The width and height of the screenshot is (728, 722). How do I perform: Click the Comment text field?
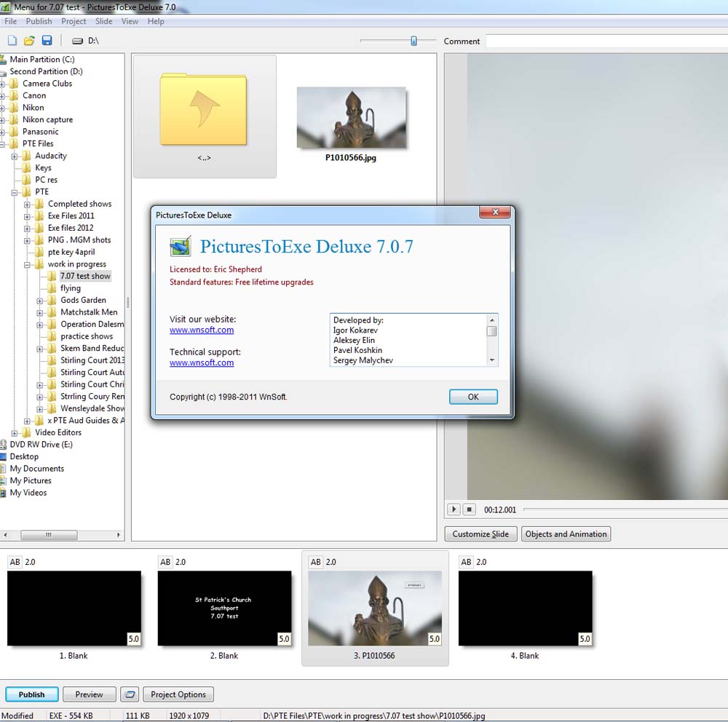[606, 41]
